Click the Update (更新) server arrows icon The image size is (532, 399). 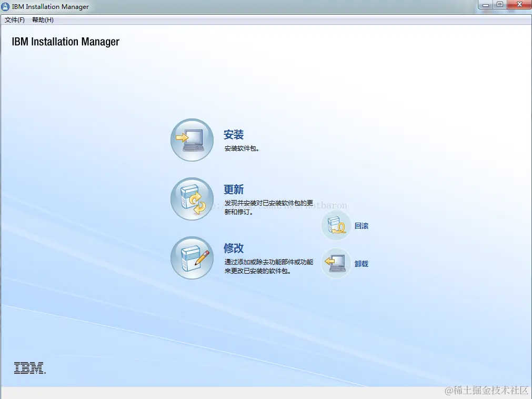pyautogui.click(x=192, y=199)
